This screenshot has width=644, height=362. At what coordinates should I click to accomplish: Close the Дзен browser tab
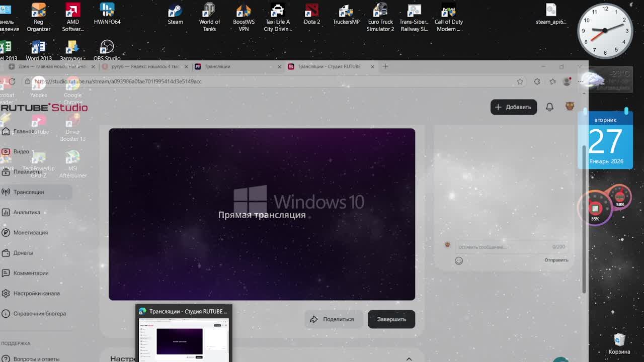point(93,66)
